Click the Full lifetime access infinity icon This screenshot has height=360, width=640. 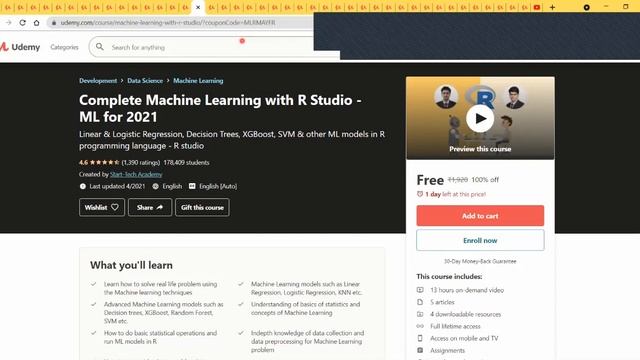(x=420, y=326)
